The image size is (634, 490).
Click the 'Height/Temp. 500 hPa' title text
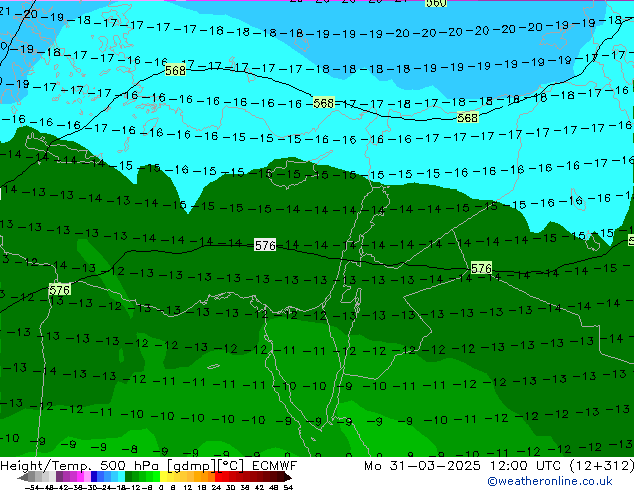tap(80, 466)
